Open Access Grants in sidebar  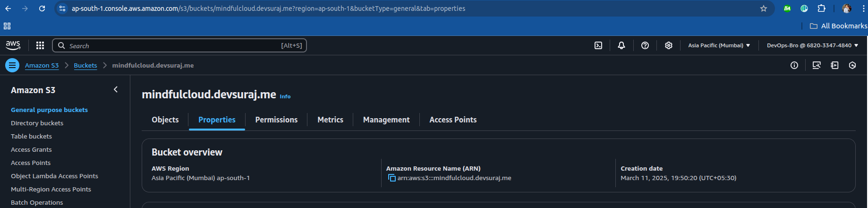(x=31, y=149)
